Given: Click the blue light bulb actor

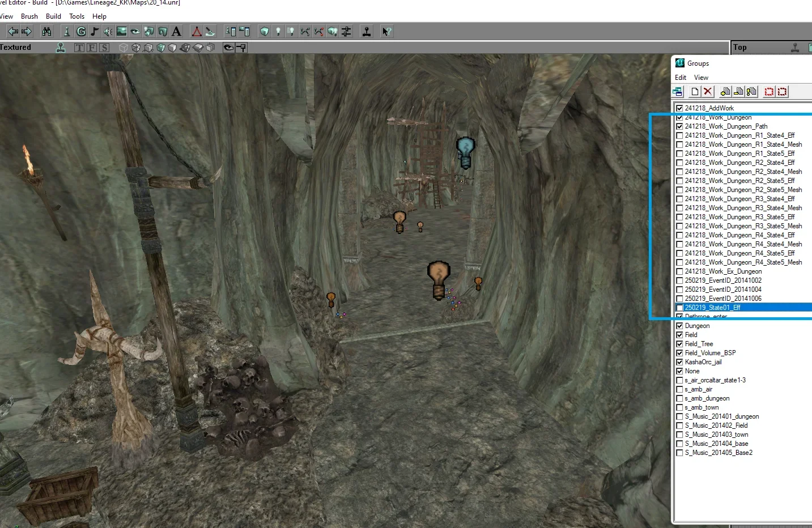Looking at the screenshot, I should click(x=466, y=153).
